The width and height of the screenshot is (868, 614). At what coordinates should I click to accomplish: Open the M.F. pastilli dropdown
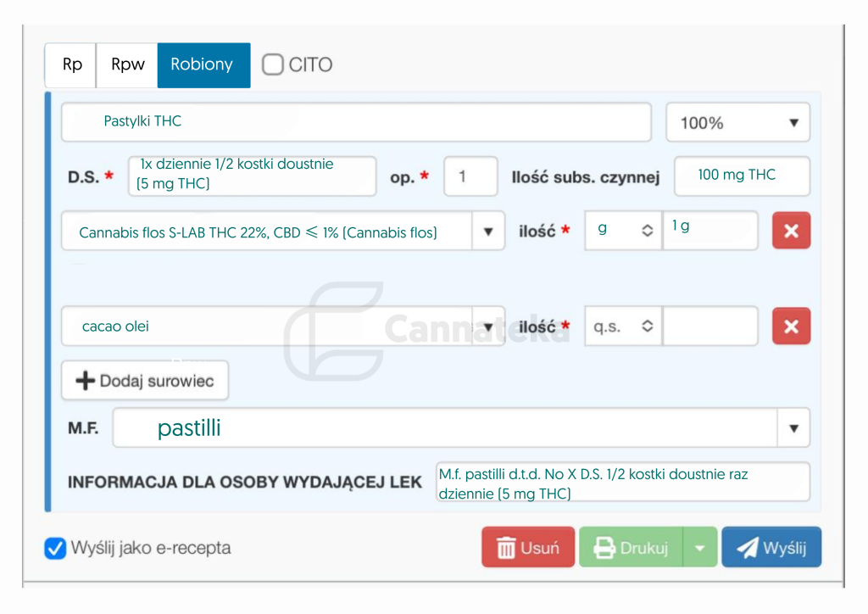[x=793, y=427]
